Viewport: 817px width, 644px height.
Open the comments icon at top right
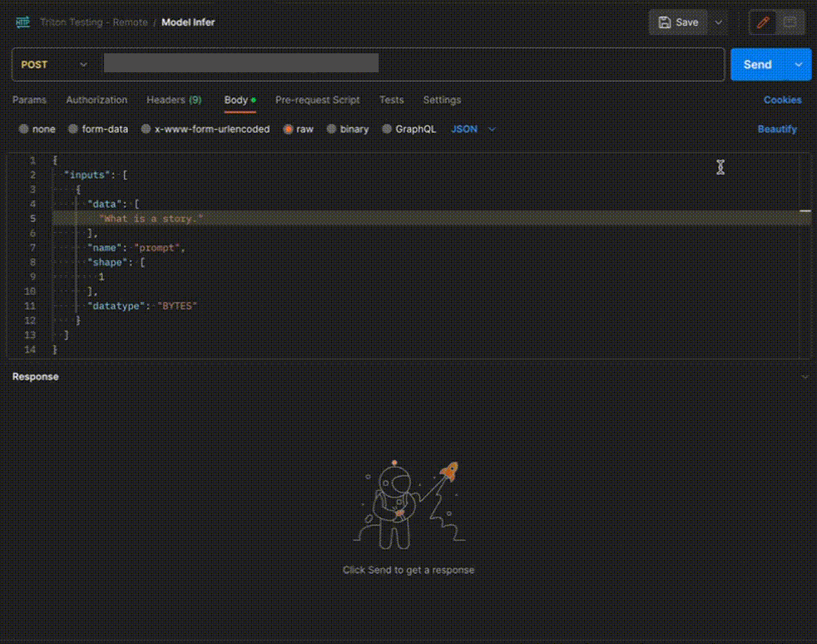pos(791,22)
